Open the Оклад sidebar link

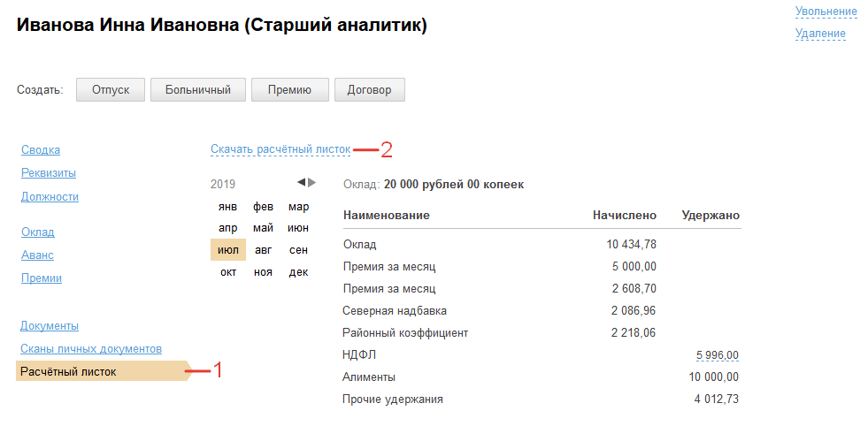[38, 232]
